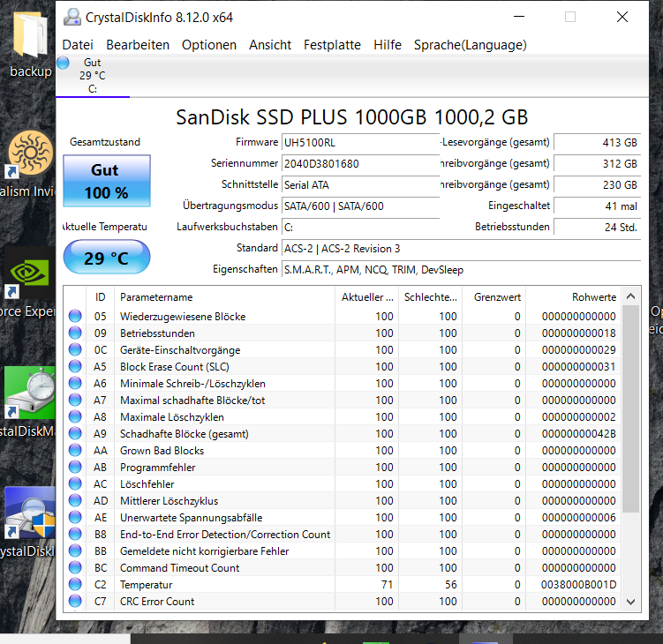Click the Eigenschaften field with S.M.A.R.T., APM

pos(462,270)
